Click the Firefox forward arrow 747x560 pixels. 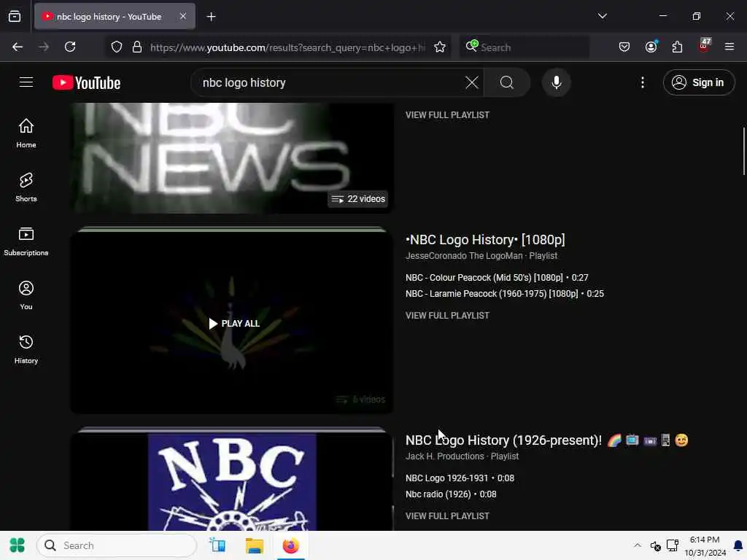[44, 47]
